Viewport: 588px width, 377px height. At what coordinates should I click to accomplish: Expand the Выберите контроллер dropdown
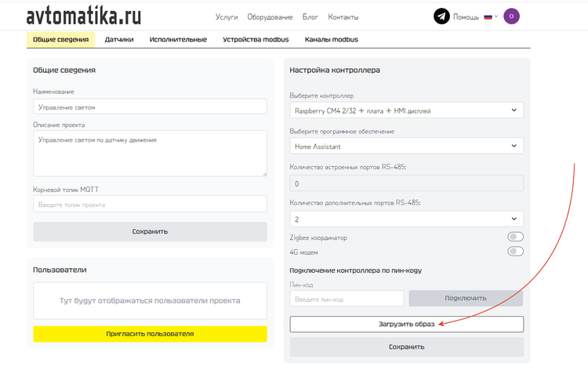[x=406, y=111]
